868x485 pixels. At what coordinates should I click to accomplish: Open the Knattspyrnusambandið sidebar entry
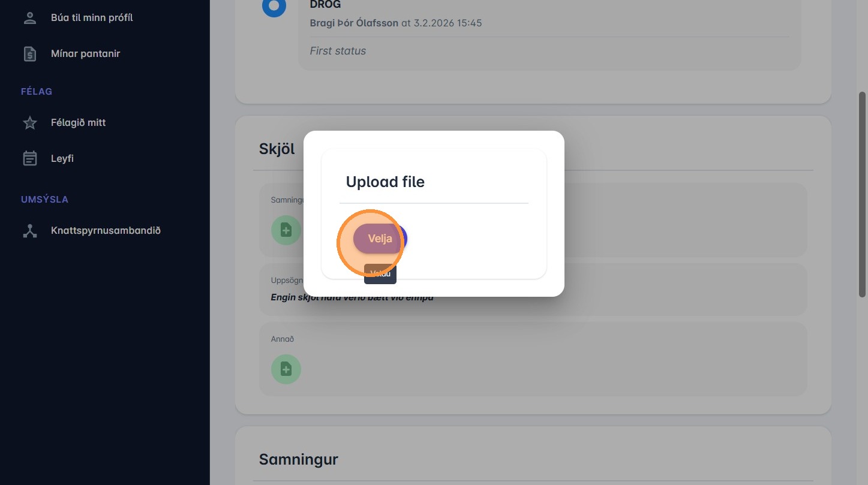tap(105, 230)
